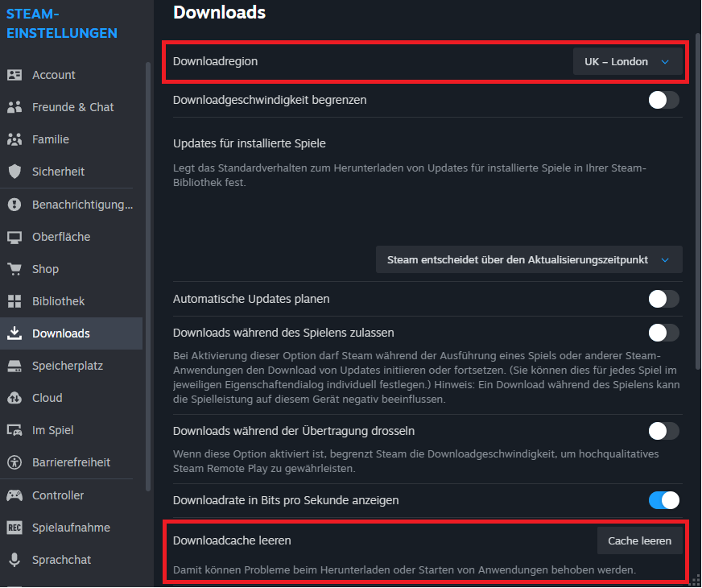Click the Controller gamepad icon

[14, 495]
